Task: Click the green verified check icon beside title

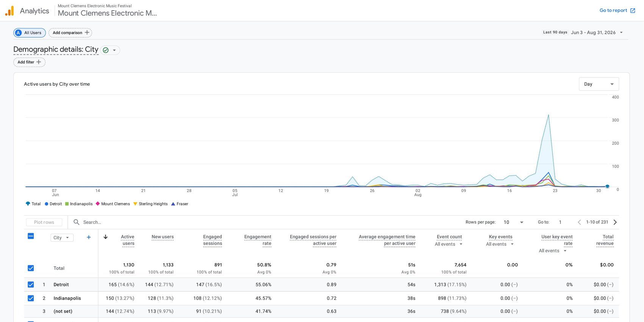Action: [106, 50]
